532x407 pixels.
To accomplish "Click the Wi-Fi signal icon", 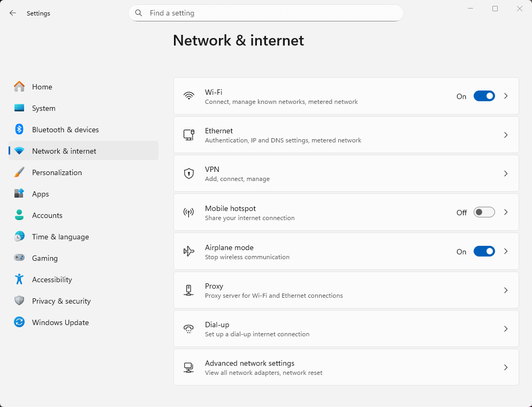I will tap(188, 96).
